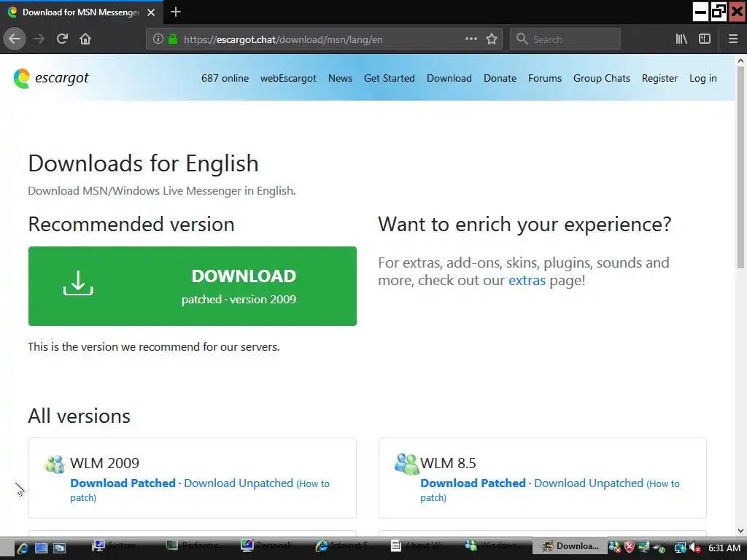The height and width of the screenshot is (560, 747).
Task: Click the scrollbar up arrow
Action: point(740,61)
